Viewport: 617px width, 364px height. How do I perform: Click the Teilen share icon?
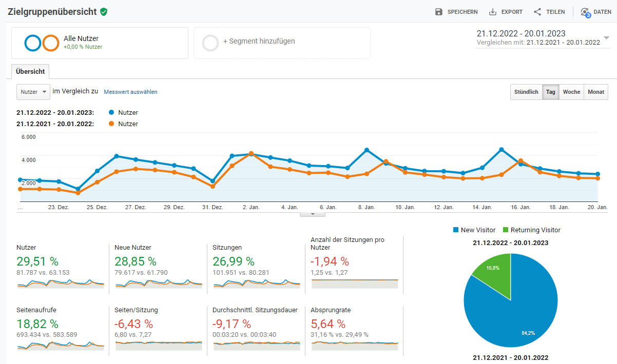coord(537,12)
